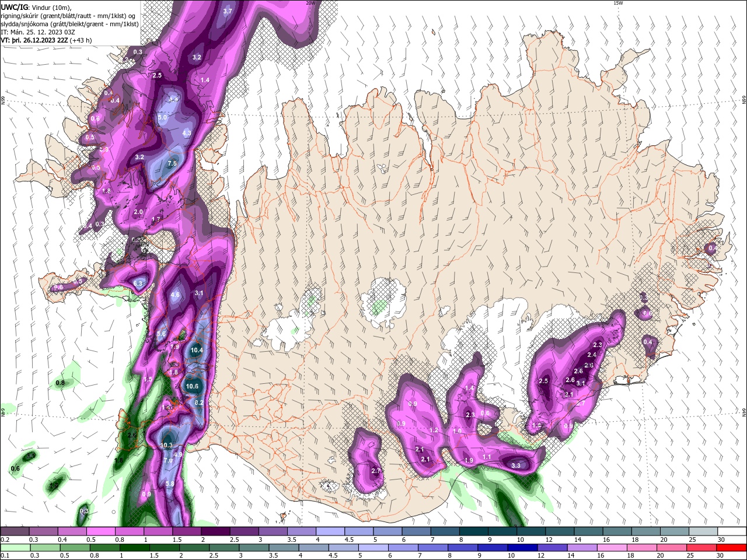The image size is (747, 560).
Task: Click the 1.7 precipitation value
Action: pos(156,219)
